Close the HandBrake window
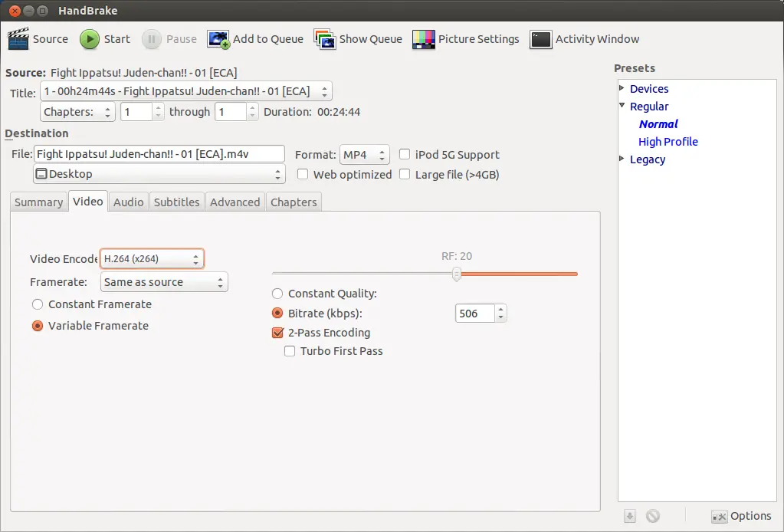The height and width of the screenshot is (532, 784). 15,11
